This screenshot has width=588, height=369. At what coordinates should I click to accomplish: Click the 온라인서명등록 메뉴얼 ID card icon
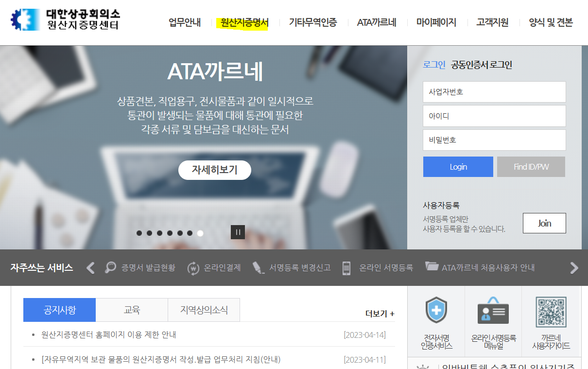coord(493,311)
